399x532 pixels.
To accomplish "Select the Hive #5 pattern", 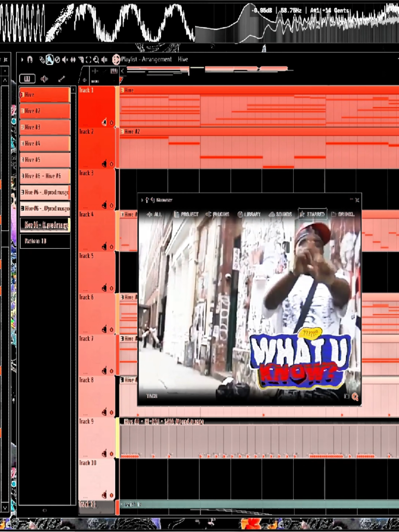I will click(45, 160).
